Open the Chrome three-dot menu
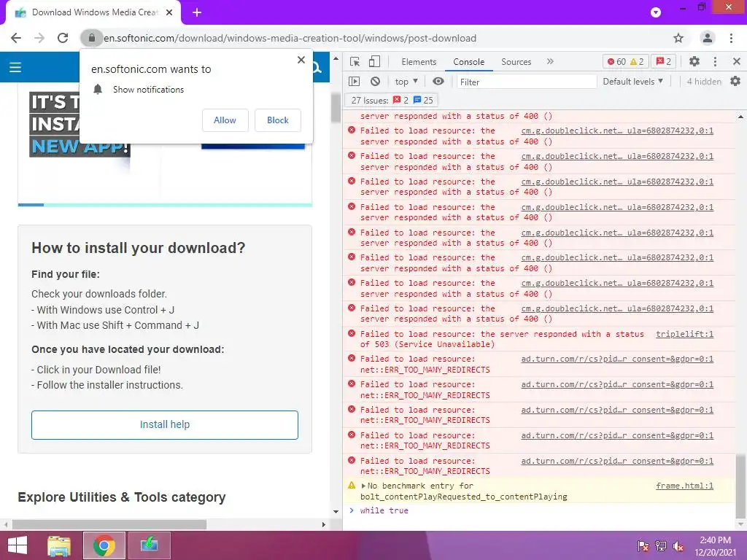Screen dimensions: 747x560 731,38
